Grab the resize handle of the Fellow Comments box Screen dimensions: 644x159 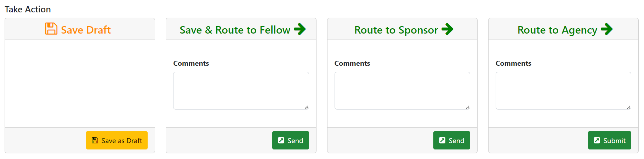coord(306,107)
